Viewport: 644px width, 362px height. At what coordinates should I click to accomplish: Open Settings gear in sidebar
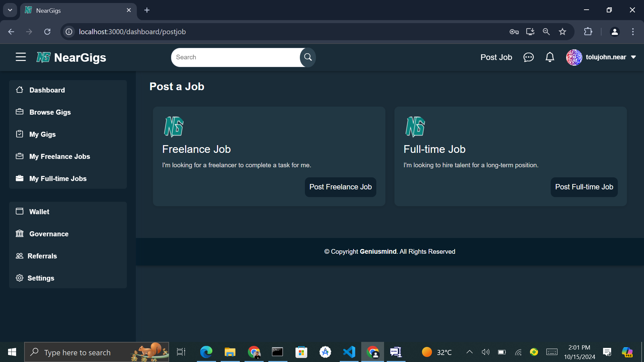coord(40,278)
